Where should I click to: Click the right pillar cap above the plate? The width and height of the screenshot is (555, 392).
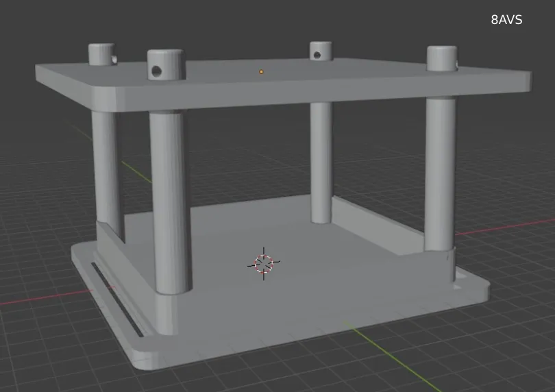pyautogui.click(x=441, y=58)
